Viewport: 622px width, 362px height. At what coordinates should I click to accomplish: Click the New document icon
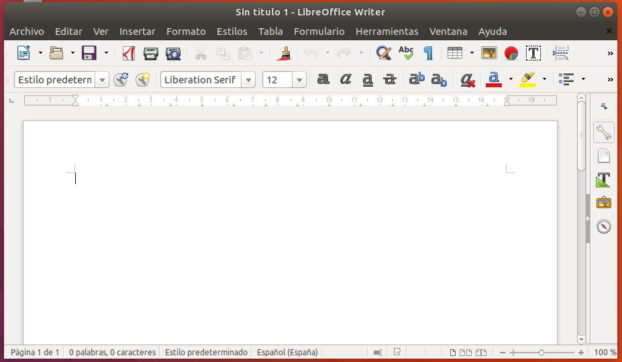[x=23, y=53]
